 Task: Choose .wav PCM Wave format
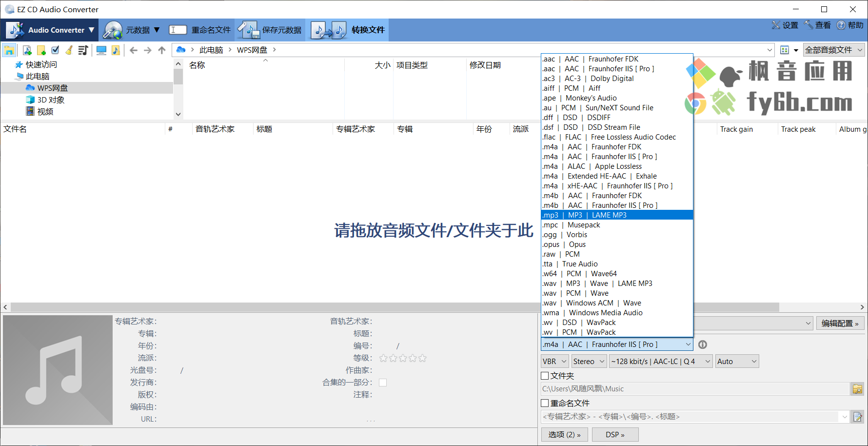[x=617, y=293]
